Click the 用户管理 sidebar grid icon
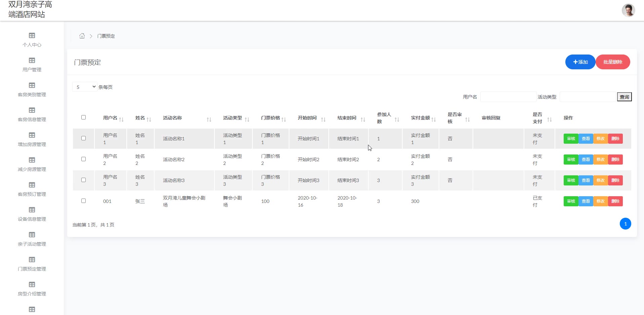 click(32, 61)
